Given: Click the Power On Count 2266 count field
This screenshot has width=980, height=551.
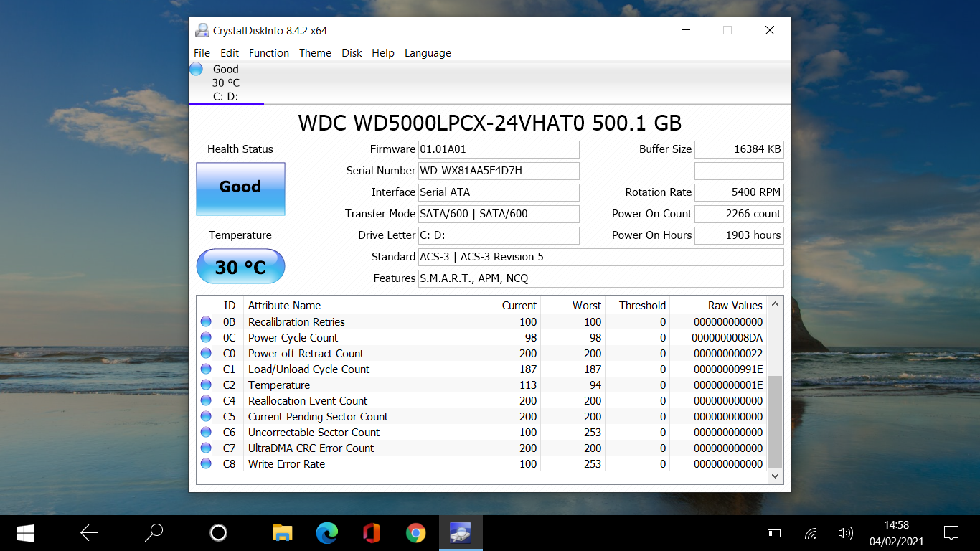Looking at the screenshot, I should click(739, 214).
